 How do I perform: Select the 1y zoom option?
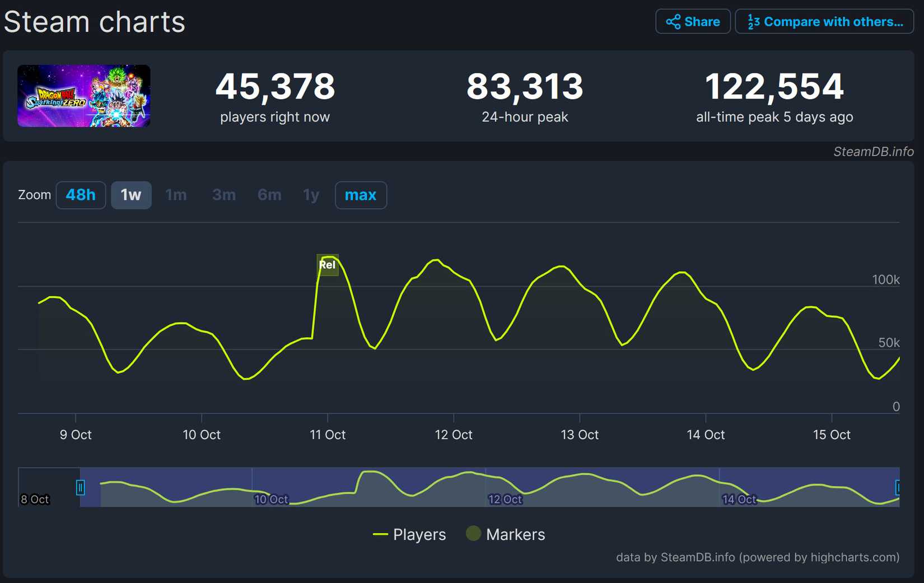(x=310, y=195)
